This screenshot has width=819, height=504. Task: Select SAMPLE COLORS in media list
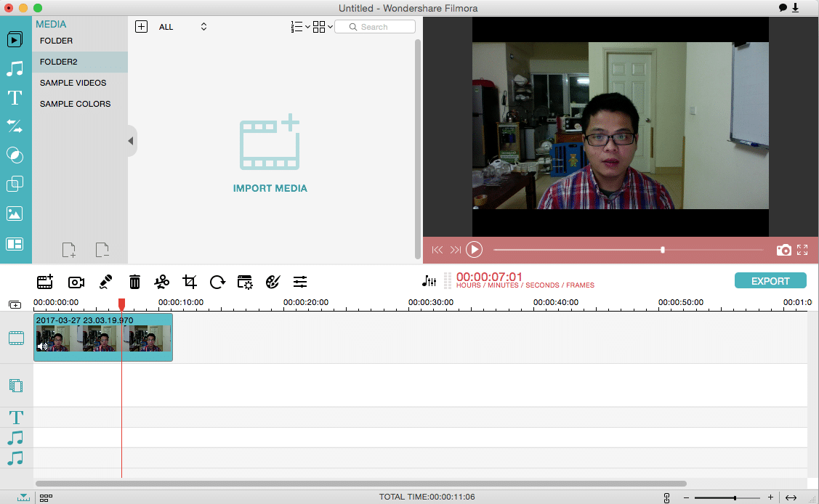click(x=75, y=104)
